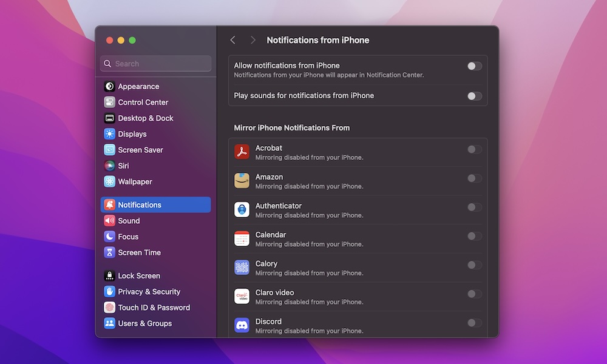Click the Claro video app icon
The width and height of the screenshot is (607, 364).
click(242, 297)
